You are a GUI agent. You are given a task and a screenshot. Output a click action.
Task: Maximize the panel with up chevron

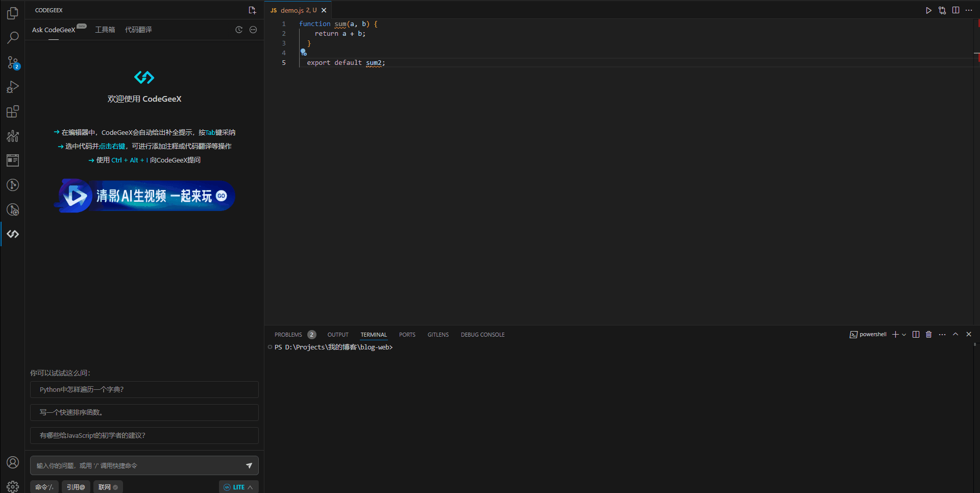click(955, 334)
